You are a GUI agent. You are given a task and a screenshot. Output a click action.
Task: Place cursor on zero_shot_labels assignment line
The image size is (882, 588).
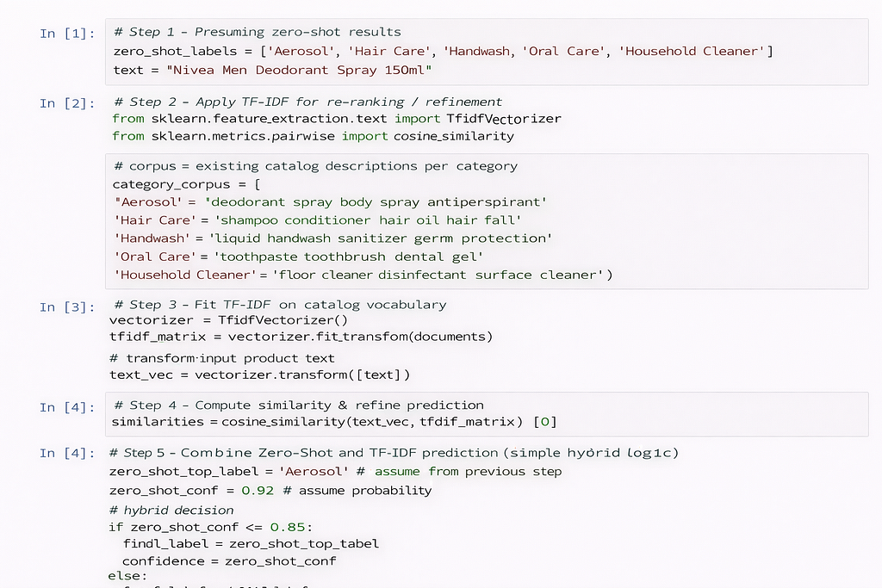pos(444,51)
